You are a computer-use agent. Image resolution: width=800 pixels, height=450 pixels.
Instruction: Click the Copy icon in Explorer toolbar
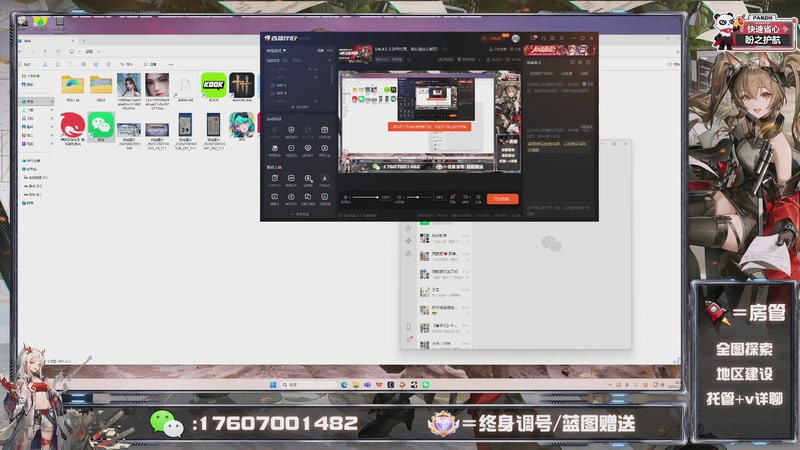(x=57, y=64)
